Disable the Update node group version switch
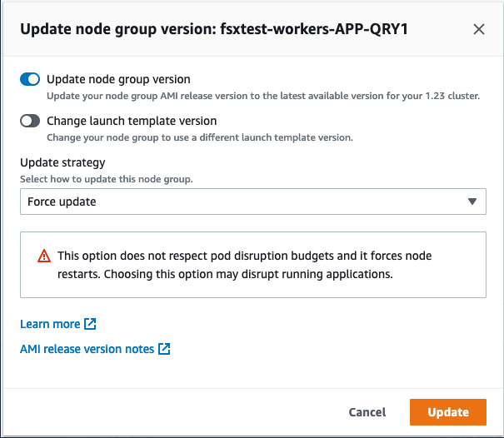The height and width of the screenshot is (438, 504). pyautogui.click(x=30, y=80)
